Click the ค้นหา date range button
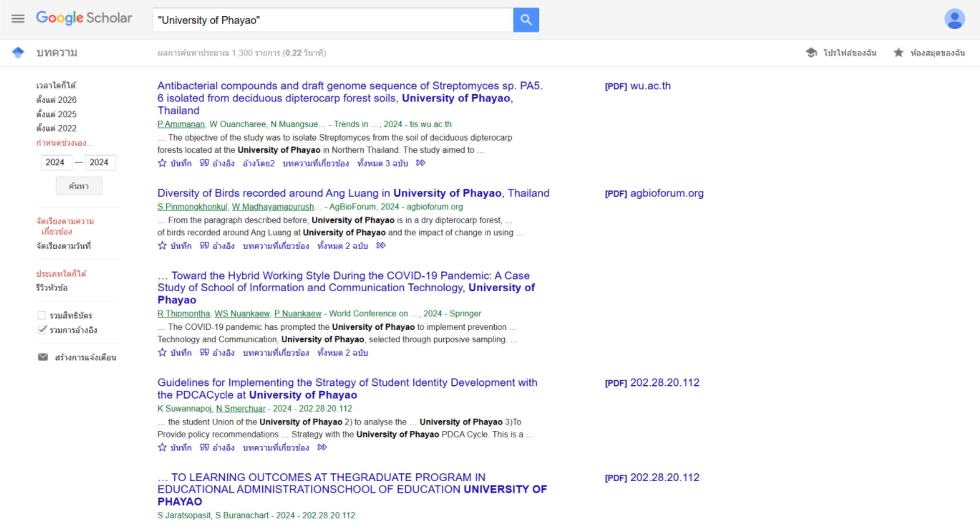980x531 pixels. coord(79,186)
